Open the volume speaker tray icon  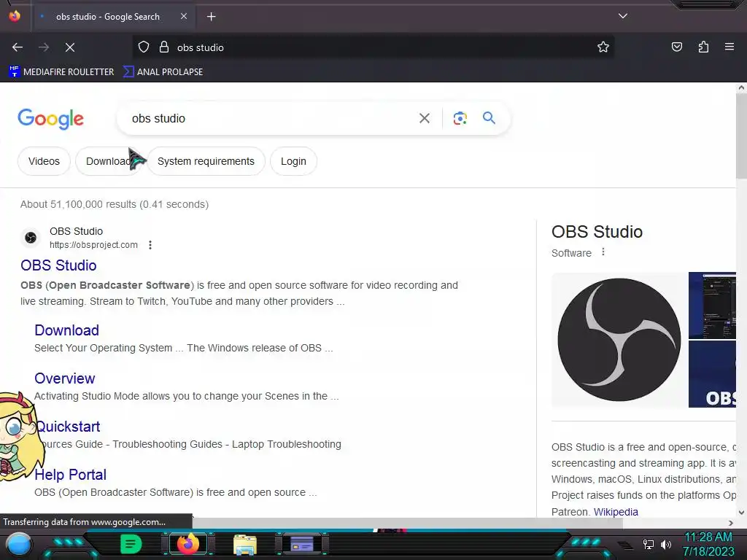click(x=666, y=544)
